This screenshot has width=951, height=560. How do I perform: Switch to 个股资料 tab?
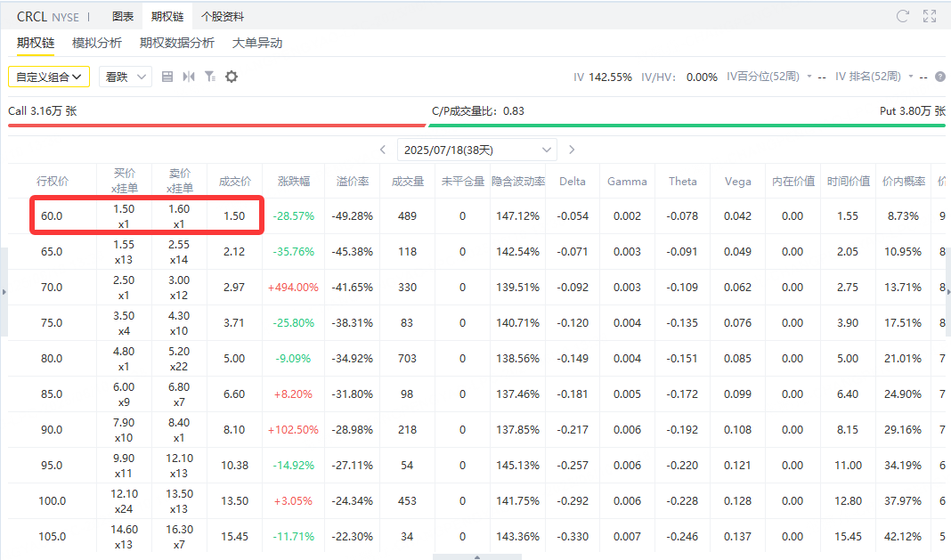pos(222,16)
